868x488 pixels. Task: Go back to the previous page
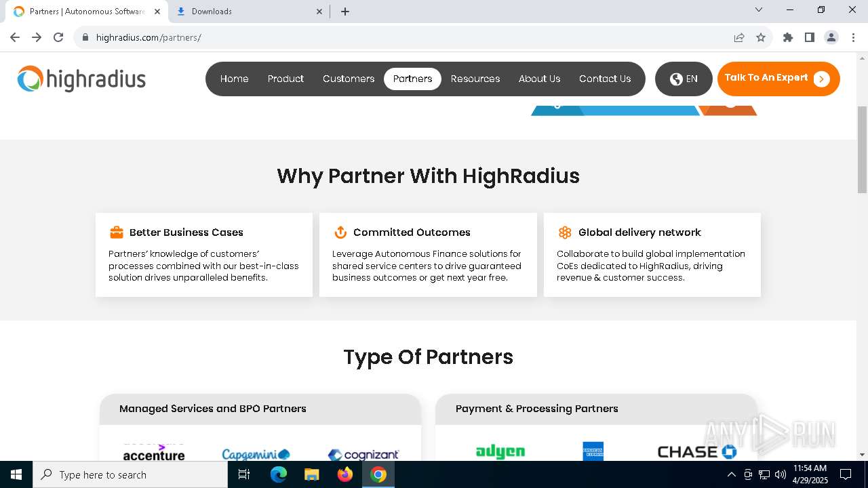click(15, 37)
